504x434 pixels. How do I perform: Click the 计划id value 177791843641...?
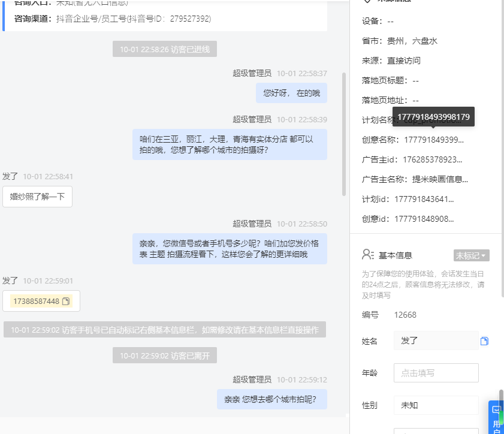424,200
